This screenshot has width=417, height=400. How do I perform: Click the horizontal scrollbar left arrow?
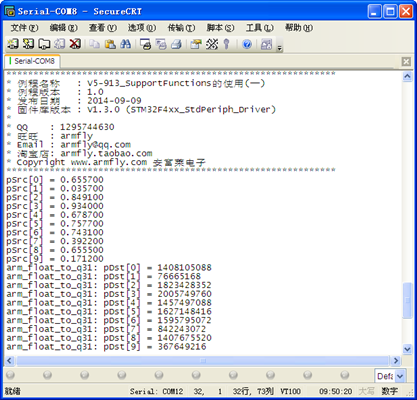coord(9,361)
